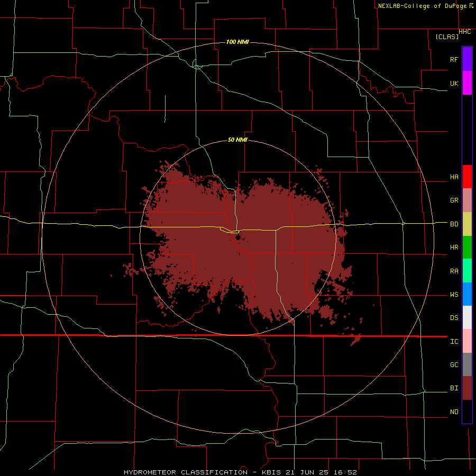Click the 'BD' legend label

click(454, 224)
